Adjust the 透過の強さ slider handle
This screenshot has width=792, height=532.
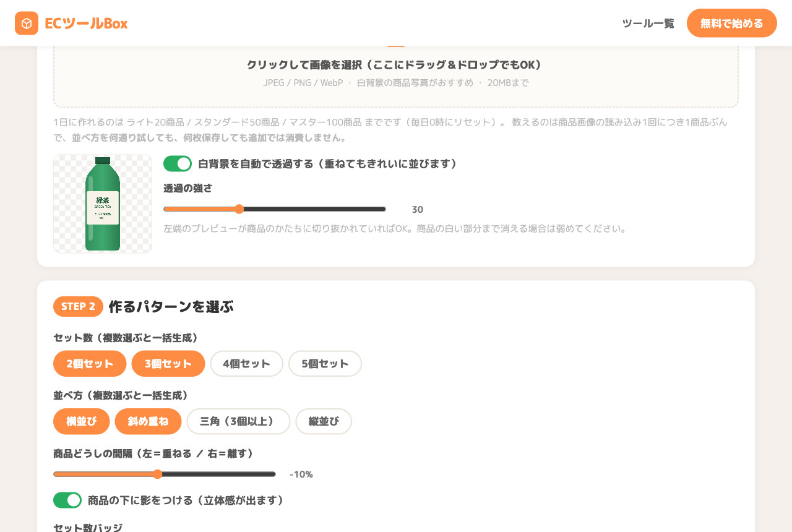pos(239,209)
